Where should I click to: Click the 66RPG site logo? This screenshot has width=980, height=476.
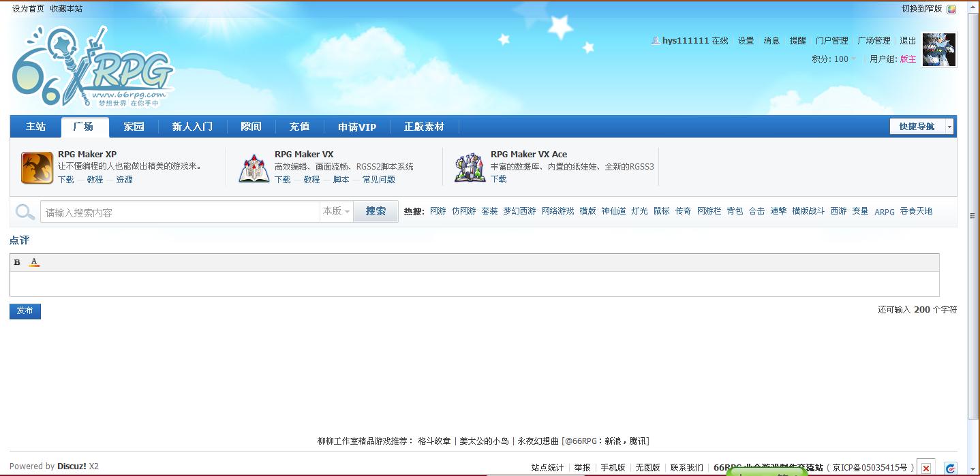[93, 66]
